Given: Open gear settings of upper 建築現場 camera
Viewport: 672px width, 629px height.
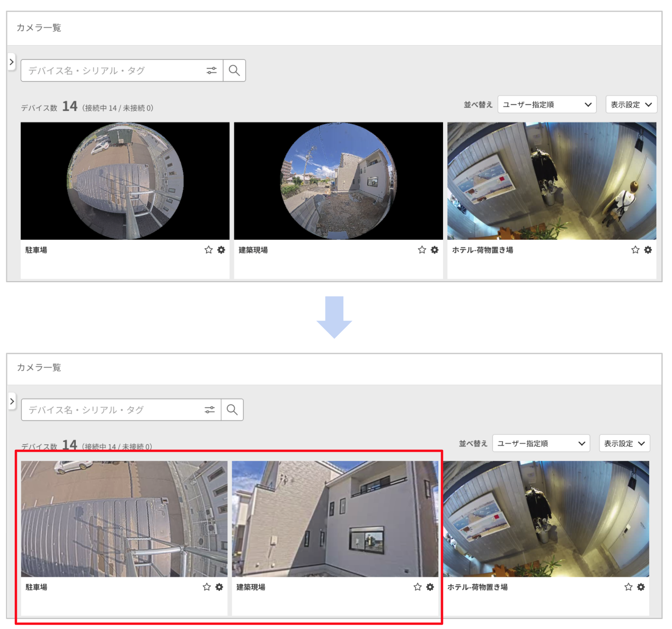Looking at the screenshot, I should 435,250.
